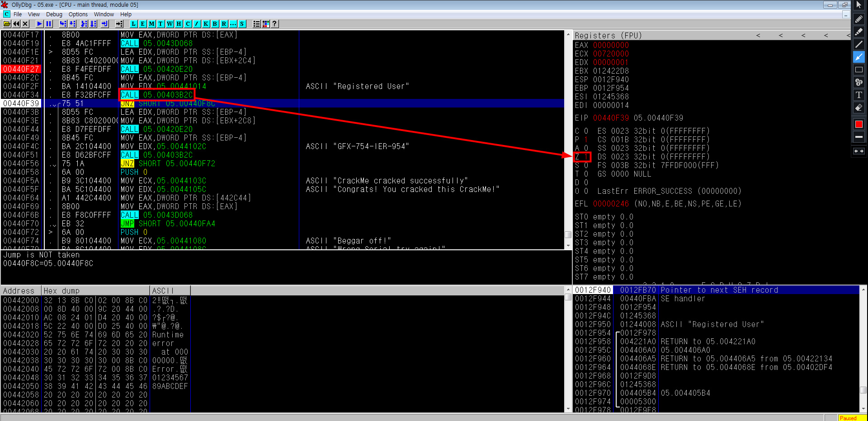Open the red annotation color swatch

click(x=859, y=124)
